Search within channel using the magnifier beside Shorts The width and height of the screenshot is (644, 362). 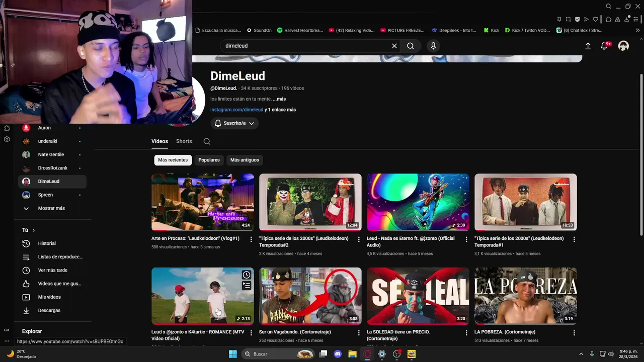(207, 141)
